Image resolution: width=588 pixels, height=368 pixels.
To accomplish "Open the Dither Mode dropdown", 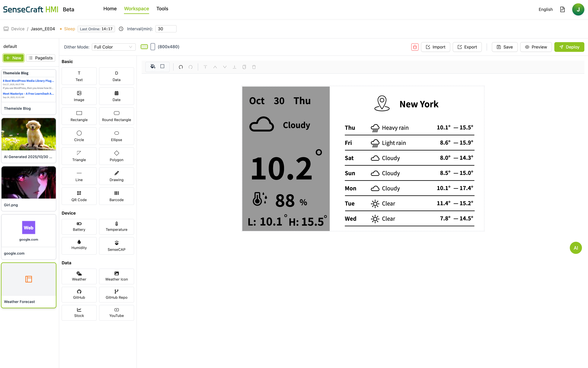I will (x=113, y=47).
